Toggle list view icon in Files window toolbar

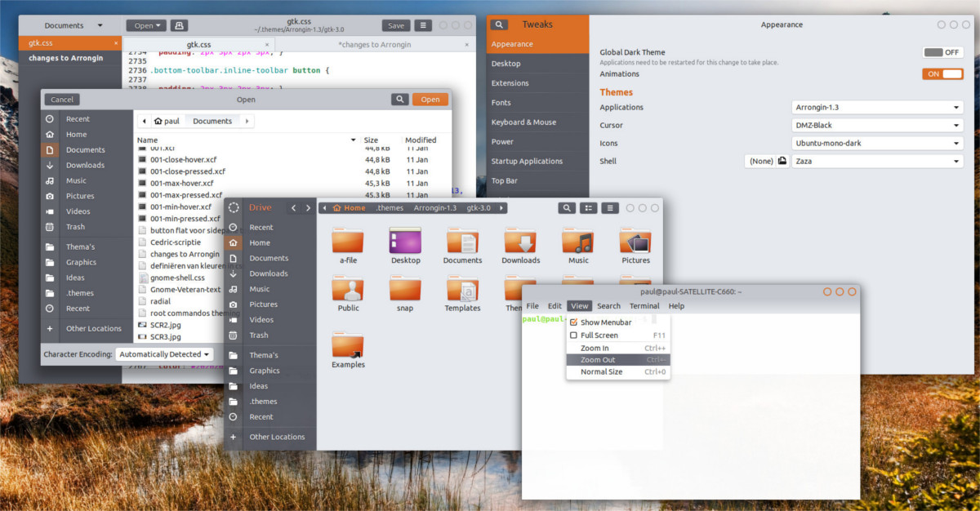click(x=588, y=208)
